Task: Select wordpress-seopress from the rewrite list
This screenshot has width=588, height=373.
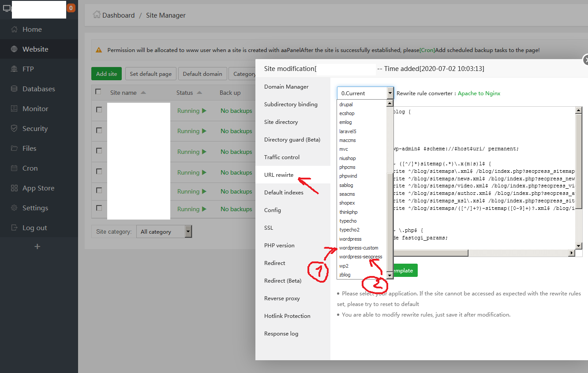Action: (360, 257)
